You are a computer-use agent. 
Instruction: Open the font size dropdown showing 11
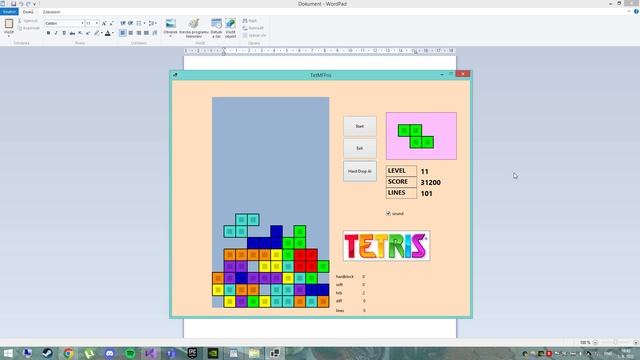click(x=97, y=23)
